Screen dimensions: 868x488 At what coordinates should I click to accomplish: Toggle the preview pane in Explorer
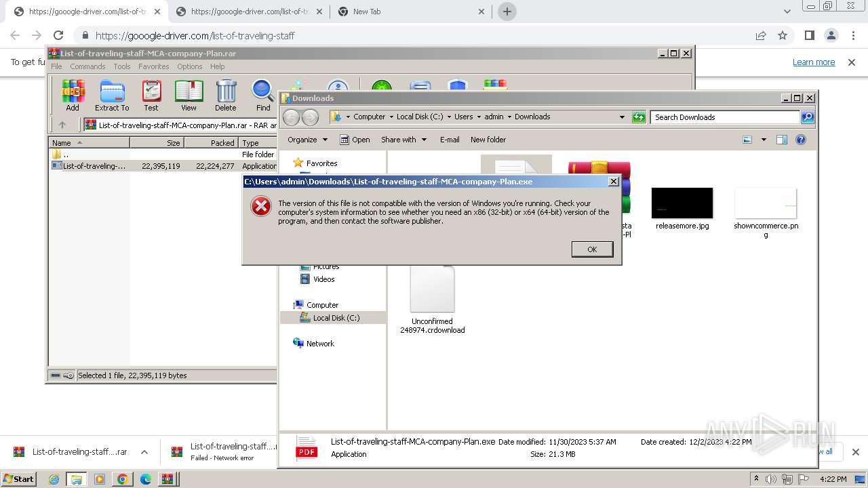[782, 140]
